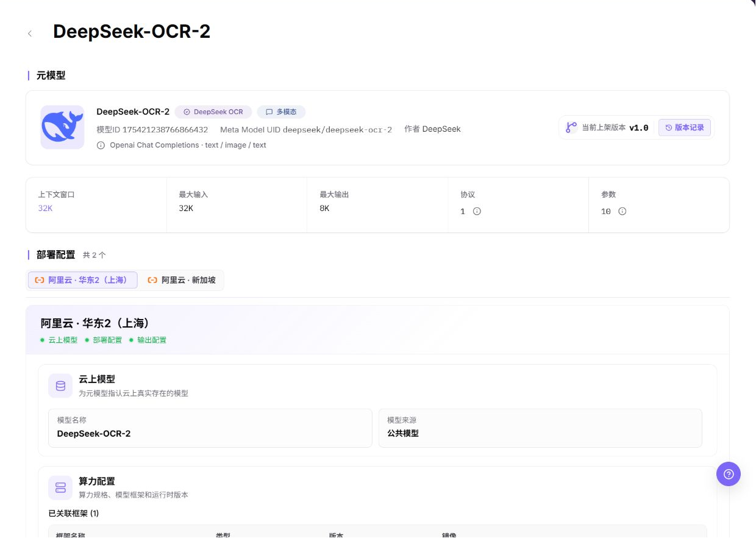Click the 模型名称 field showing DeepSeek-OCR-2

[210, 428]
